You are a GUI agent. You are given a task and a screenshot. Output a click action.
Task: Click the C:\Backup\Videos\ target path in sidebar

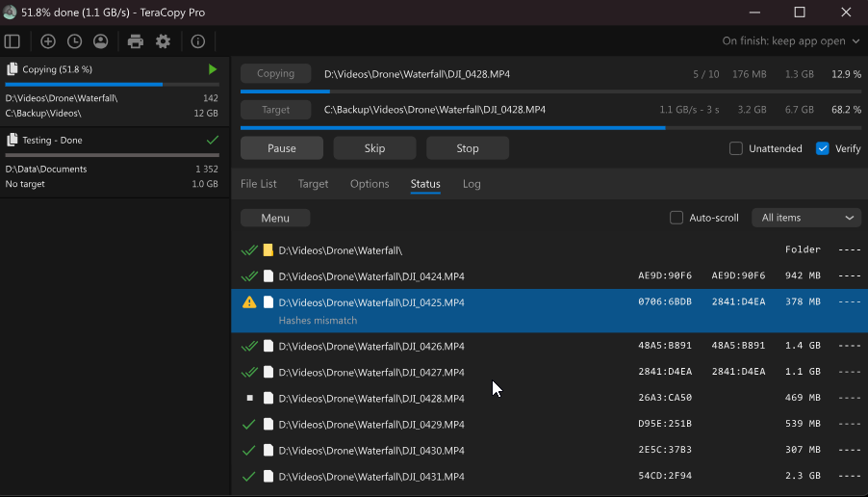pos(43,113)
